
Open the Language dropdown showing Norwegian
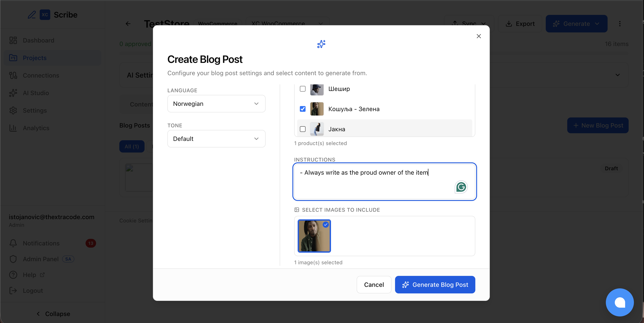(x=216, y=103)
